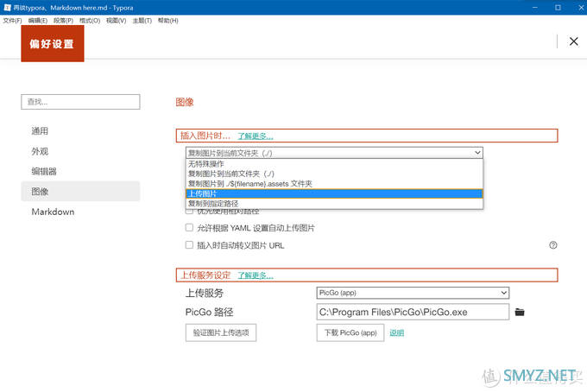Go to the 外观 settings category
The image size is (587, 392).
80,151
